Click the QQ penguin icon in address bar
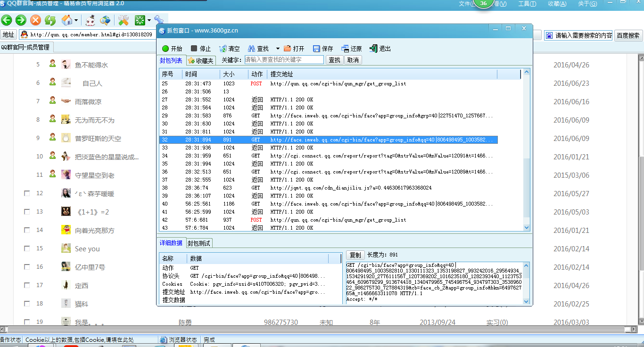644x347 pixels. point(24,34)
